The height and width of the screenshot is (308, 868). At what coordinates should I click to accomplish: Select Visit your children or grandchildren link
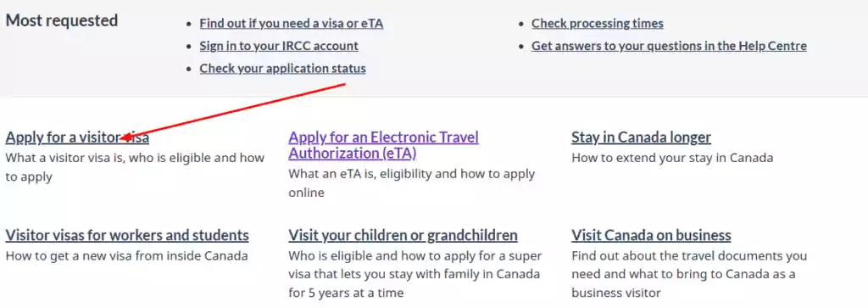[x=403, y=235]
